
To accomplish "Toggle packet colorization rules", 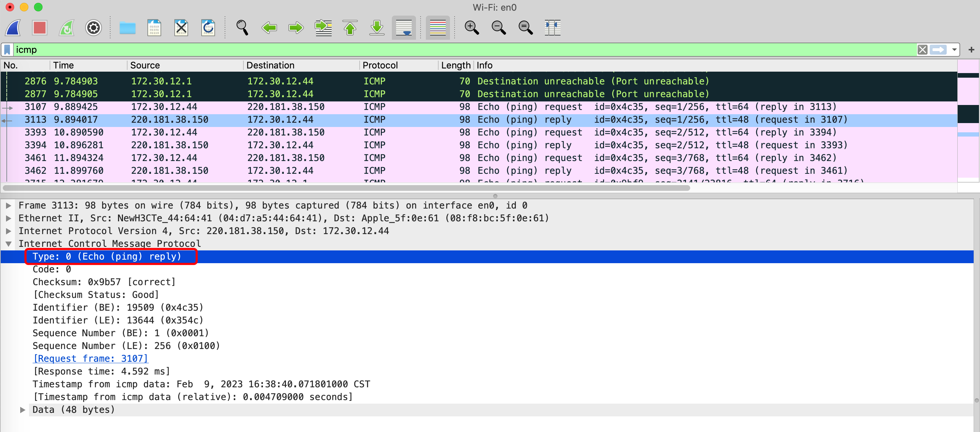I will [438, 27].
